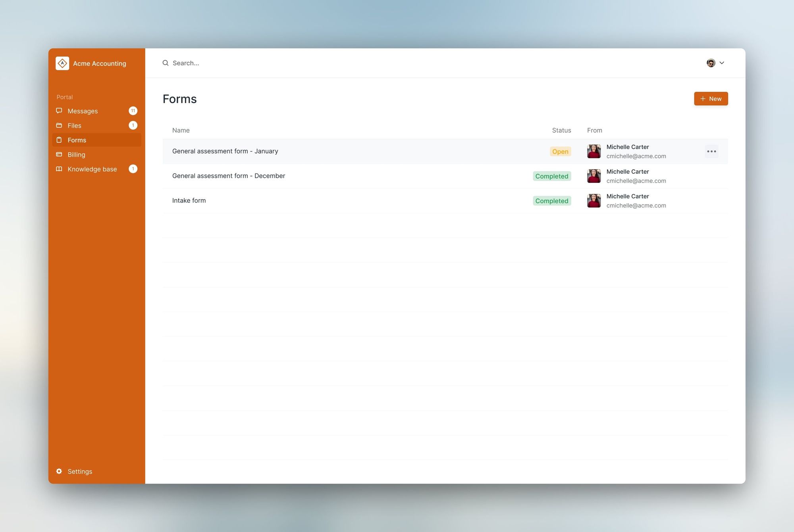794x532 pixels.
Task: Expand the user account dropdown chevron
Action: pos(722,63)
